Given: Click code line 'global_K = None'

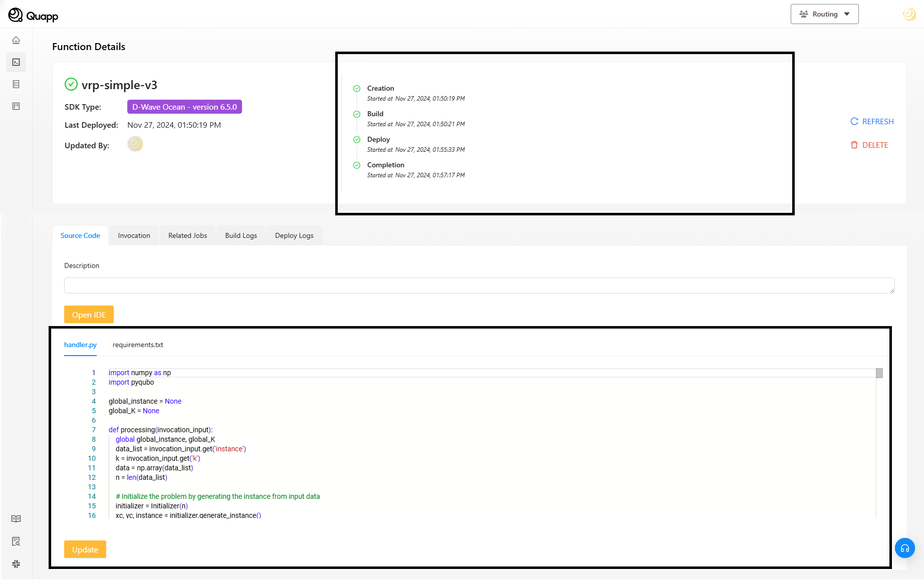Looking at the screenshot, I should (134, 411).
